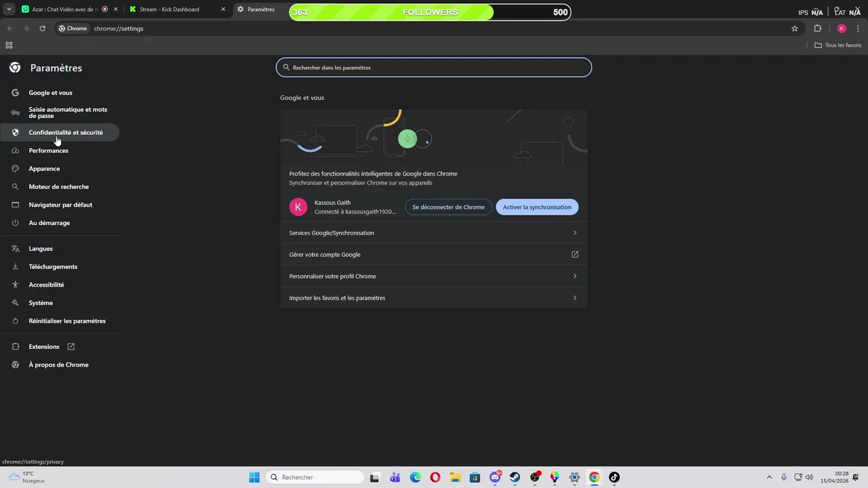Open Google et vous section
Screen dimensions: 868x488
60,93
